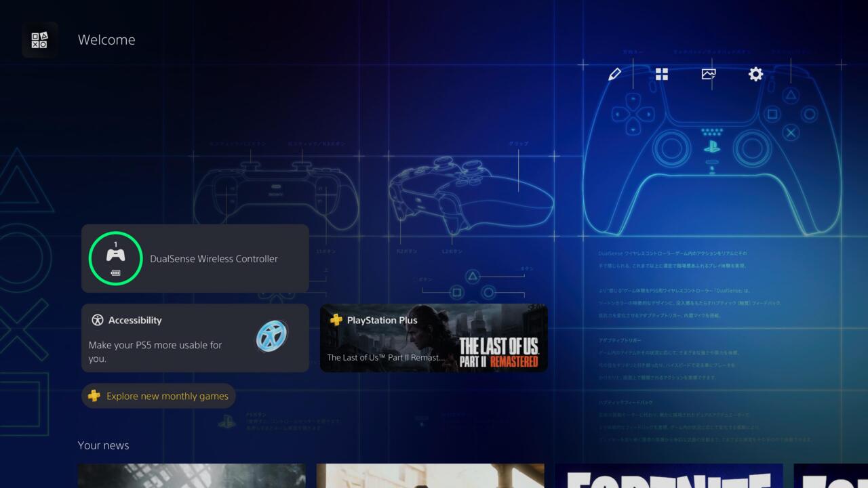868x488 pixels.
Task: Select the pencil edit icon
Action: [x=614, y=75]
